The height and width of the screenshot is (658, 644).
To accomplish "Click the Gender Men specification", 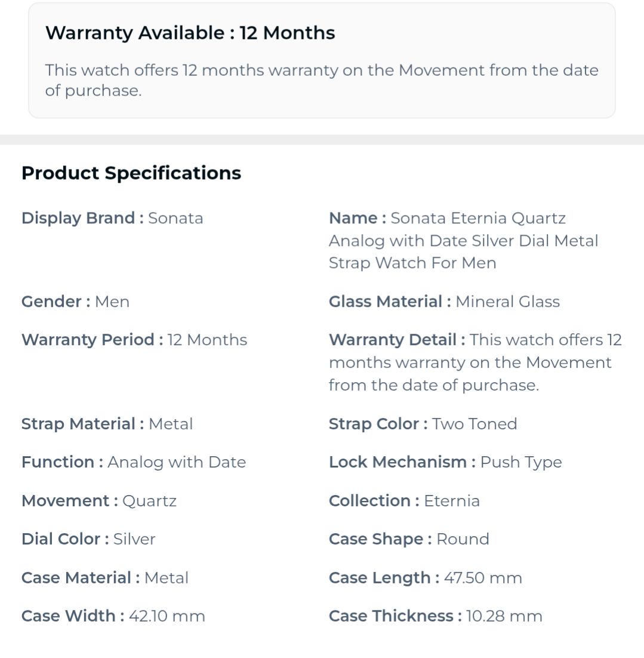I will point(76,302).
